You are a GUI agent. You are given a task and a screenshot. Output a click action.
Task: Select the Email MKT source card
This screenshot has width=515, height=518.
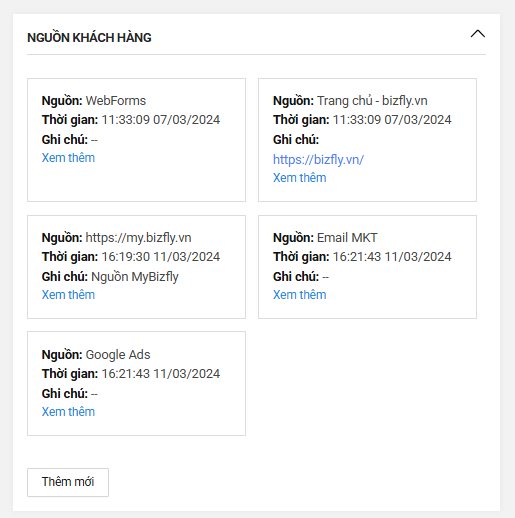(367, 267)
